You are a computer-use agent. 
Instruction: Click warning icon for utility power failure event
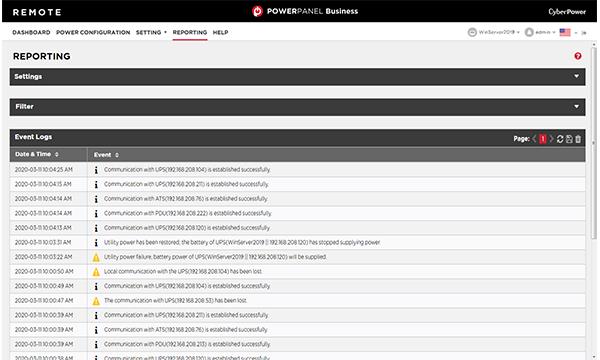coord(96,257)
